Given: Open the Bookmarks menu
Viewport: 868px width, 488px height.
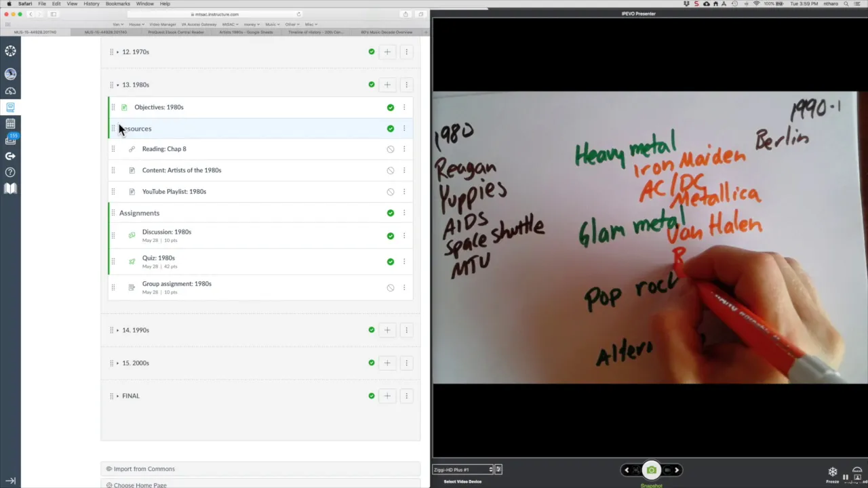Looking at the screenshot, I should point(117,3).
